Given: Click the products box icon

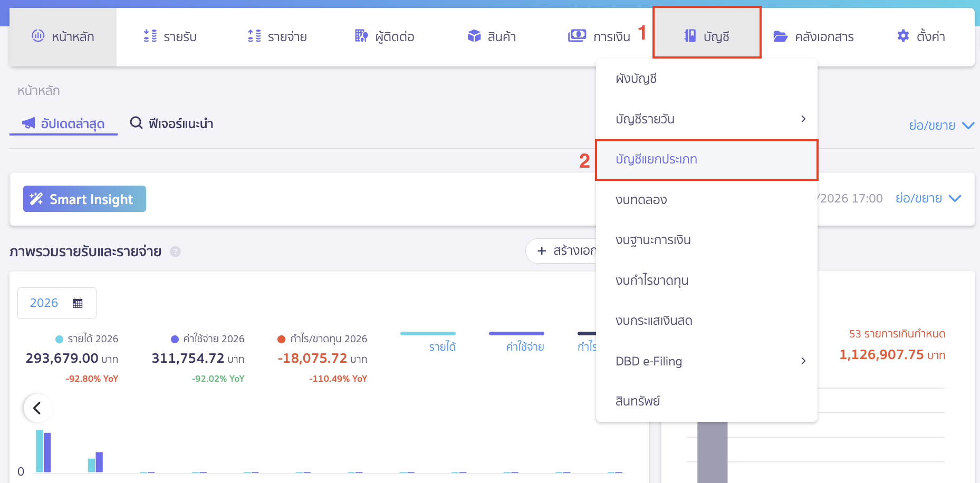Looking at the screenshot, I should pos(474,36).
